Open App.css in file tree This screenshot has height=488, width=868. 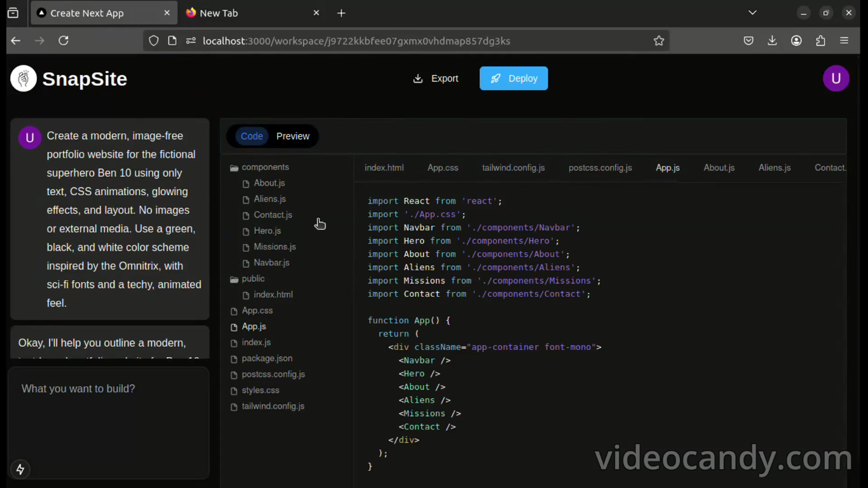coord(257,311)
